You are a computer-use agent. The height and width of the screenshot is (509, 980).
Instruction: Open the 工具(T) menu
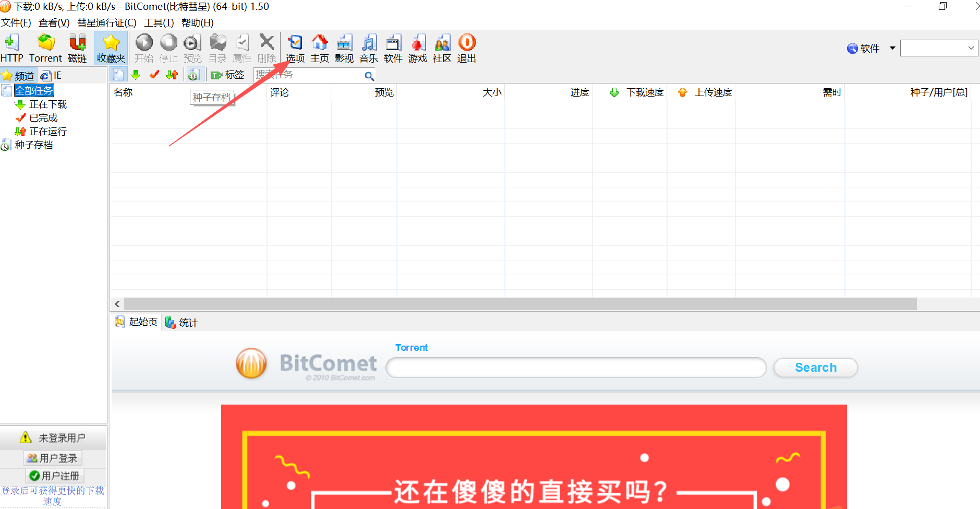(x=159, y=23)
